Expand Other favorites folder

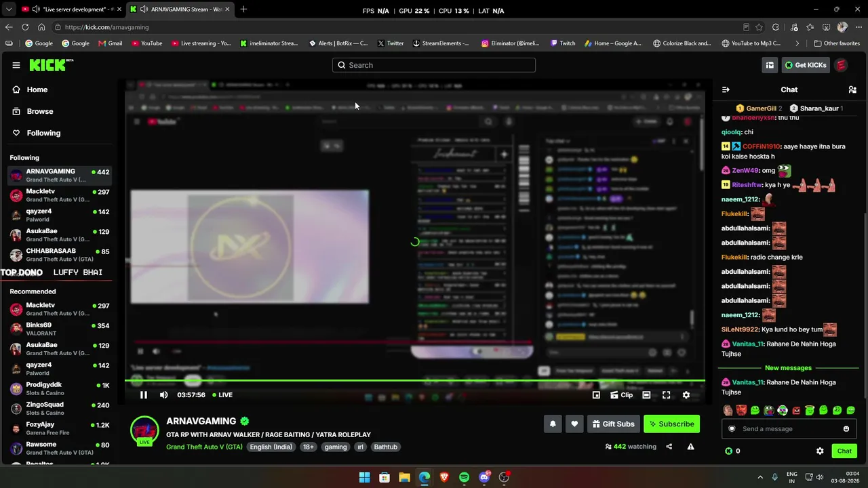click(837, 43)
